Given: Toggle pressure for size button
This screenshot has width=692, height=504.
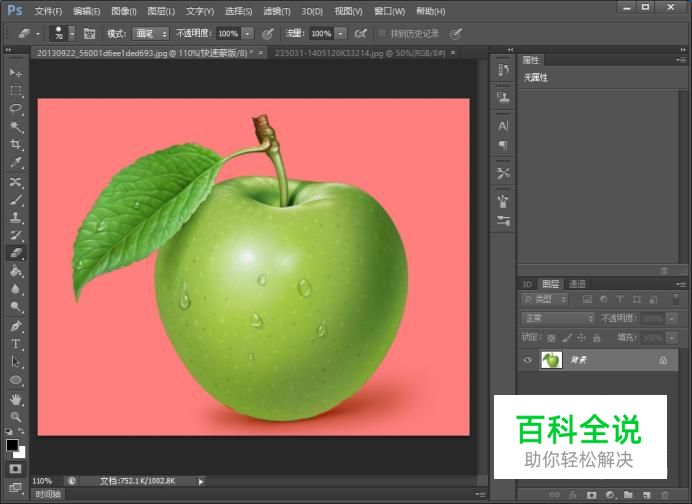Looking at the screenshot, I should click(456, 34).
